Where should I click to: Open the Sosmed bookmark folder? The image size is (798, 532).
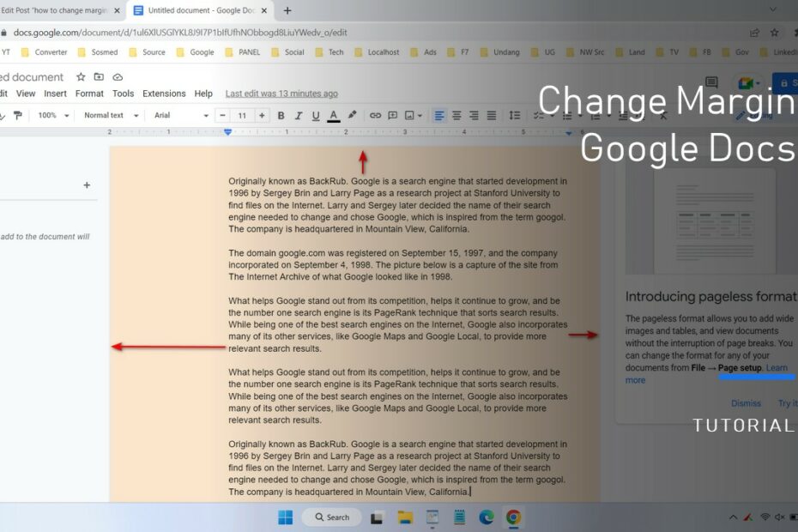click(x=98, y=52)
